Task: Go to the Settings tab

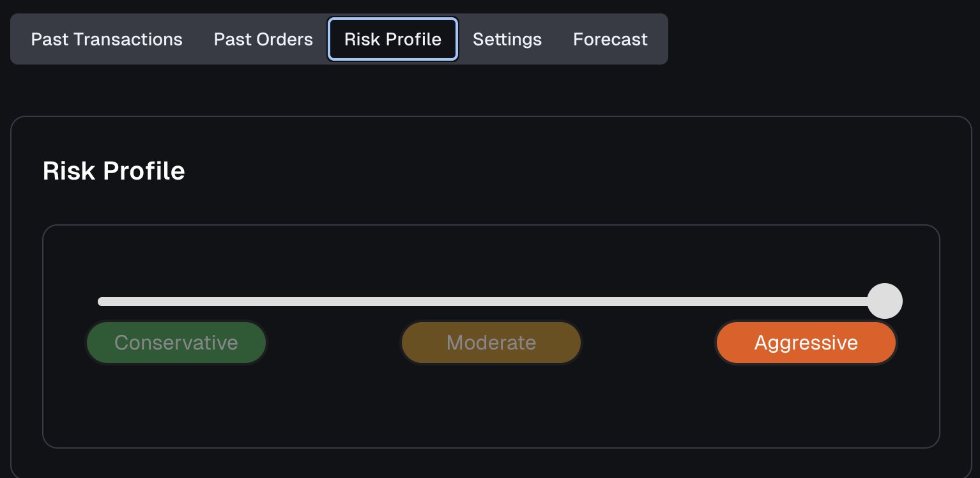Action: (x=507, y=40)
